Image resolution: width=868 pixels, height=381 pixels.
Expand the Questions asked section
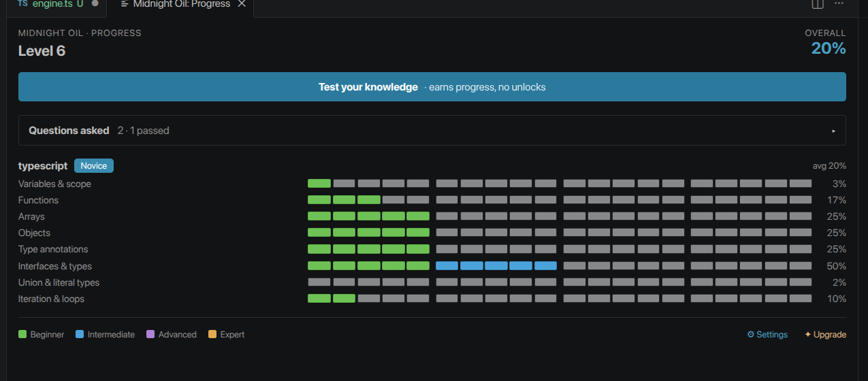pos(432,131)
